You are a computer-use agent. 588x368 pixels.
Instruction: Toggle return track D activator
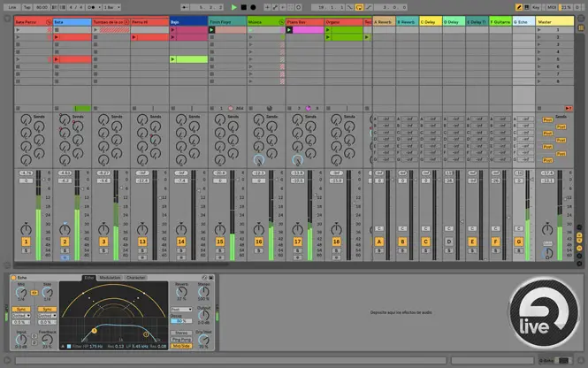[448, 241]
